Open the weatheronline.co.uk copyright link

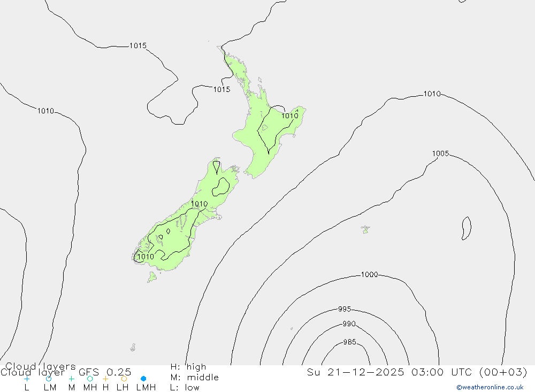490,387
